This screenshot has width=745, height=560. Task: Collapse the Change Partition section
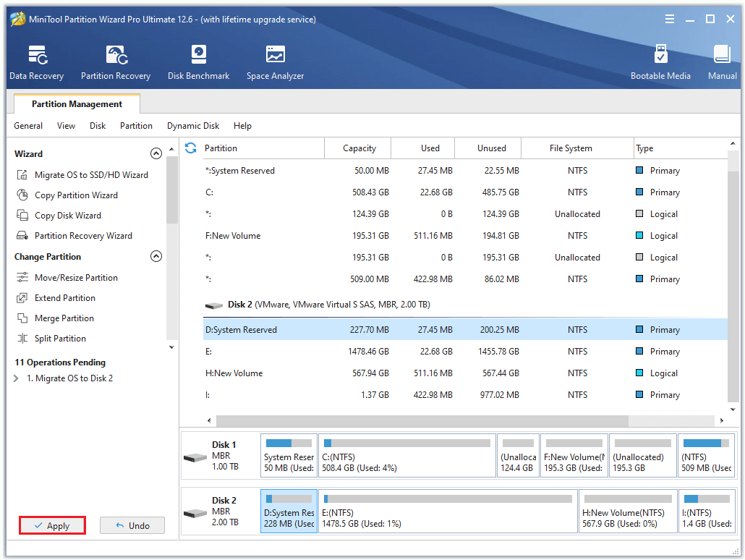point(156,256)
